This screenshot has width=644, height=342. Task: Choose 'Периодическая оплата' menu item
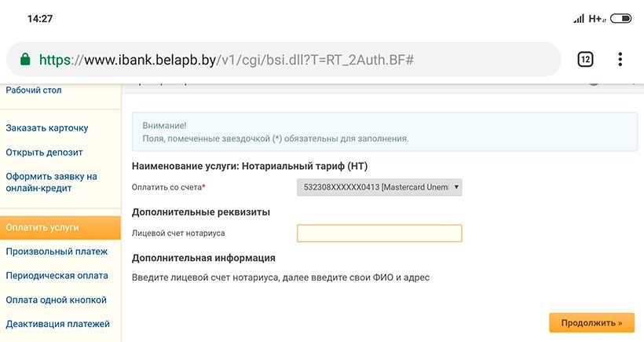tap(55, 276)
